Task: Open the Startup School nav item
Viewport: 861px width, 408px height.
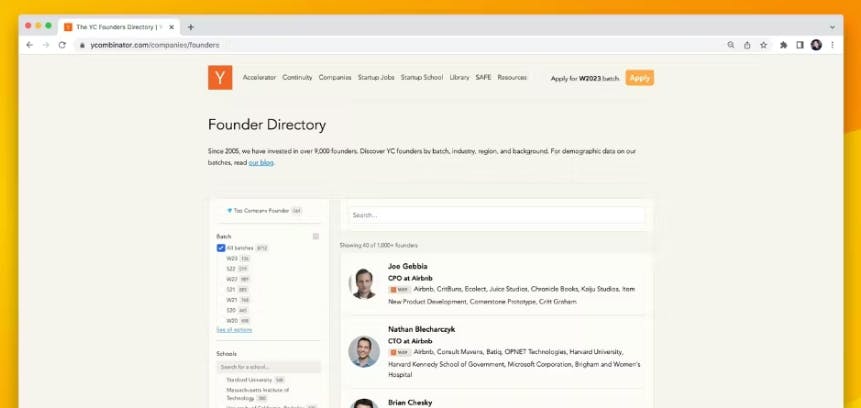Action: (x=422, y=77)
